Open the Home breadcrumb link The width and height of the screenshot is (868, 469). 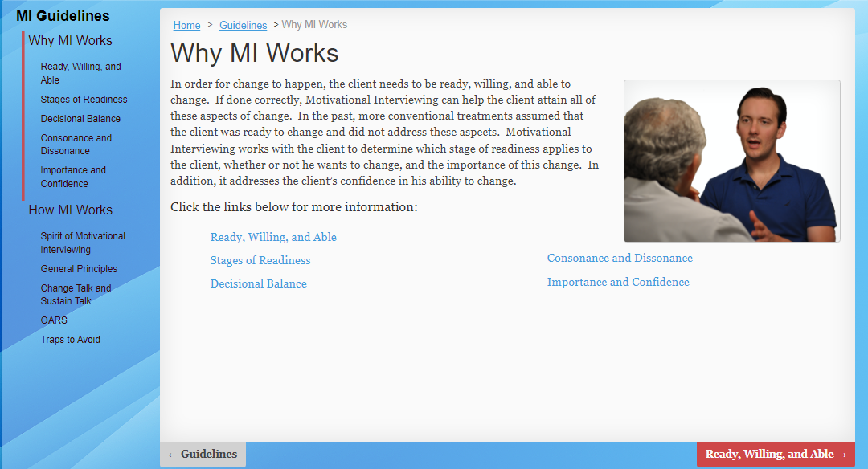click(186, 25)
